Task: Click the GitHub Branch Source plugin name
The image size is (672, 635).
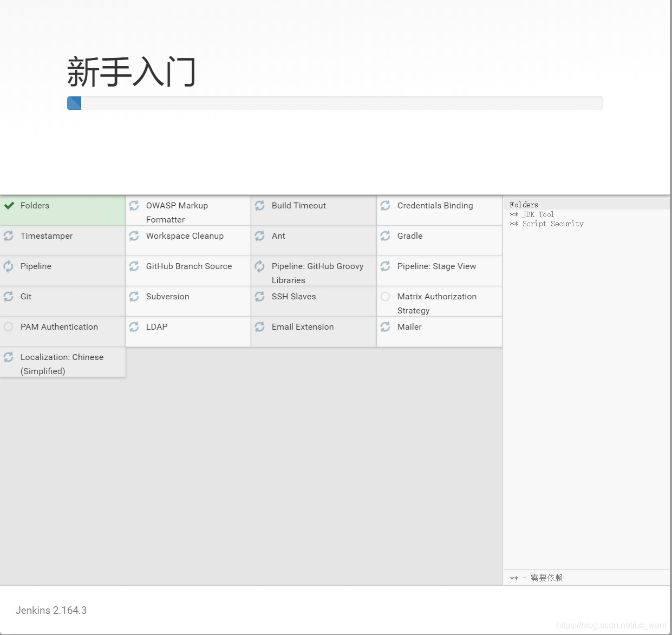Action: point(189,266)
